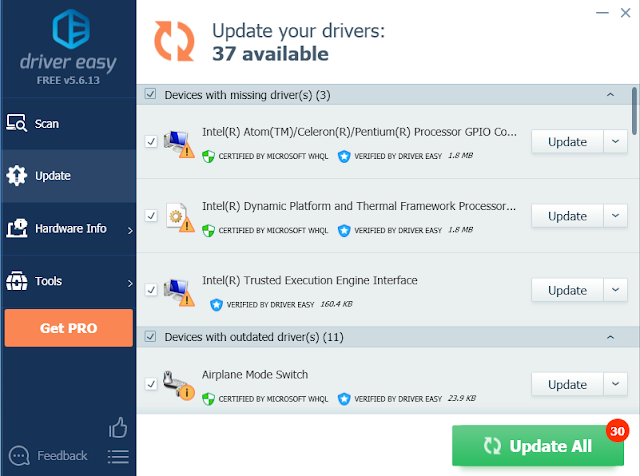Click blue verified badge on Trusted Execution row
Image resolution: width=640 pixels, height=476 pixels.
point(216,305)
